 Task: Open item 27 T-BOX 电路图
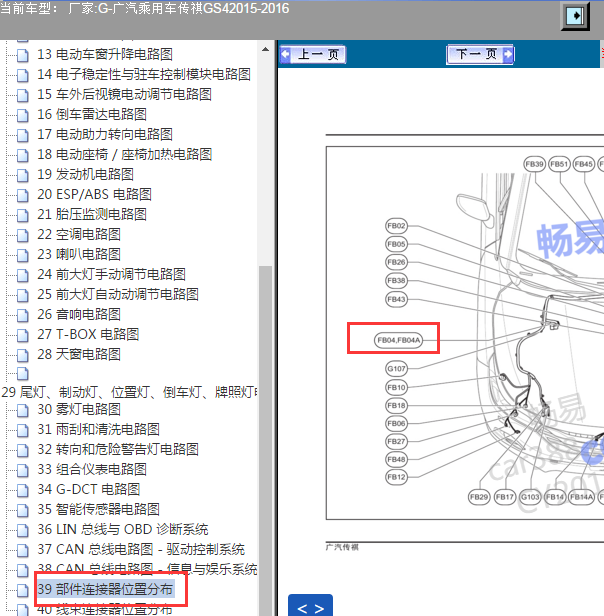pyautogui.click(x=88, y=335)
